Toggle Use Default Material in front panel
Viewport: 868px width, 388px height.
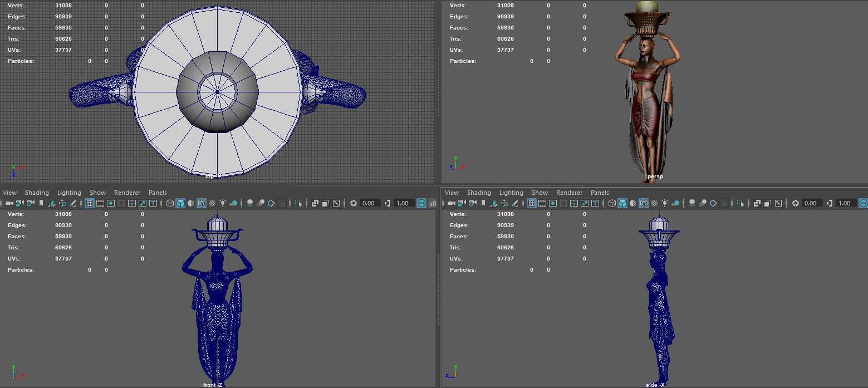pos(191,203)
